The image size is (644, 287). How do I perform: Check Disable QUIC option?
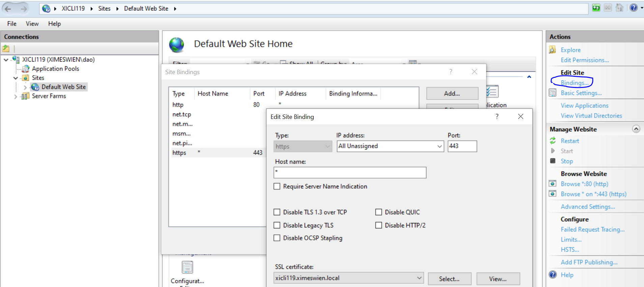(379, 212)
